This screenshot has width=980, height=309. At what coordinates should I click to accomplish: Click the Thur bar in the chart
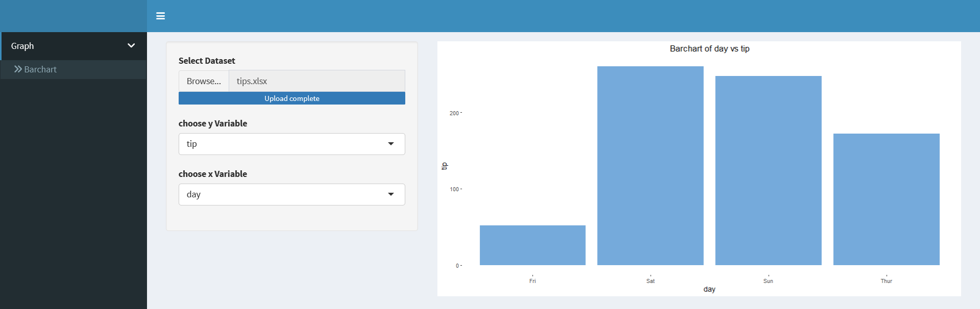886,199
